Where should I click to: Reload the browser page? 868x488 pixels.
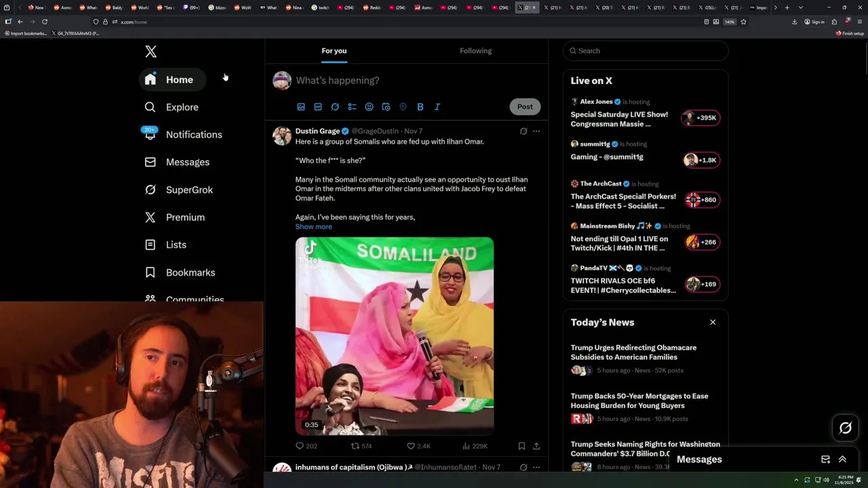click(45, 22)
